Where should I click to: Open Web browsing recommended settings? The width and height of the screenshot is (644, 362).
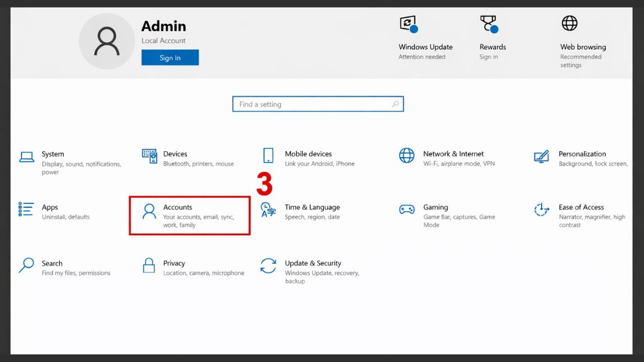pyautogui.click(x=569, y=23)
